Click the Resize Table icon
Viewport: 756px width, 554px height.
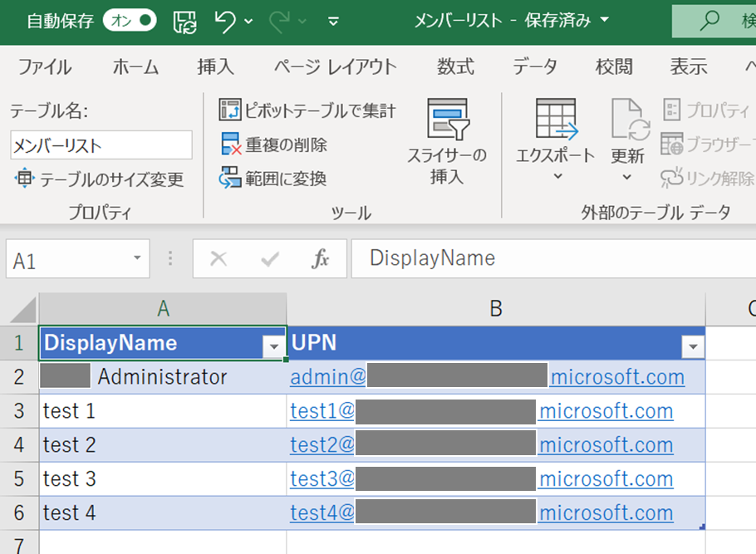(x=24, y=179)
